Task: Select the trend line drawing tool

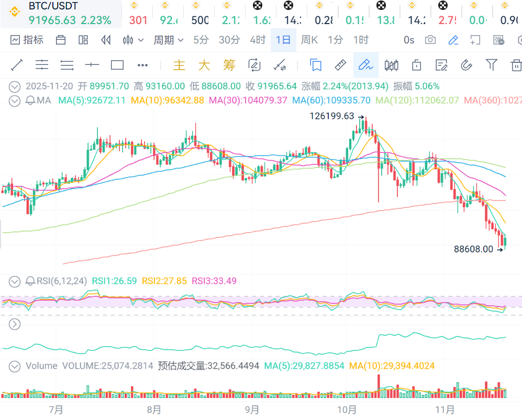Action: pyautogui.click(x=17, y=65)
